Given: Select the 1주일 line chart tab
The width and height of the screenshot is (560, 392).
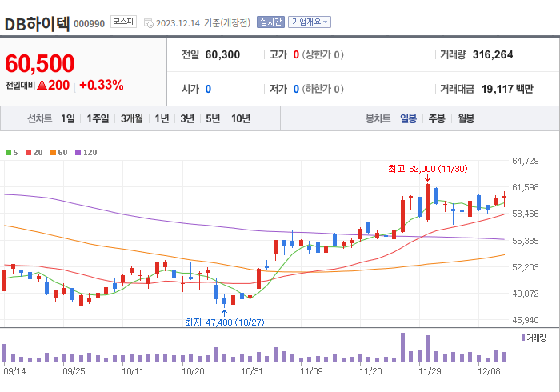Looking at the screenshot, I should [98, 118].
